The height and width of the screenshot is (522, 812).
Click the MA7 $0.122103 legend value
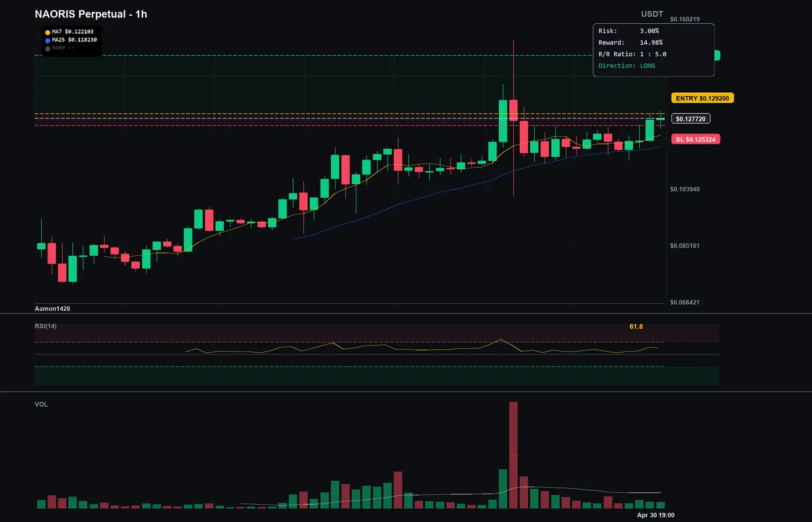tap(72, 32)
